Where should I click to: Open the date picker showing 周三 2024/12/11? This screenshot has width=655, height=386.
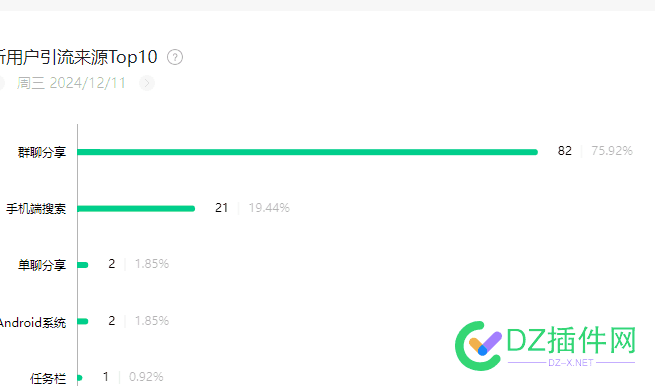tap(71, 83)
